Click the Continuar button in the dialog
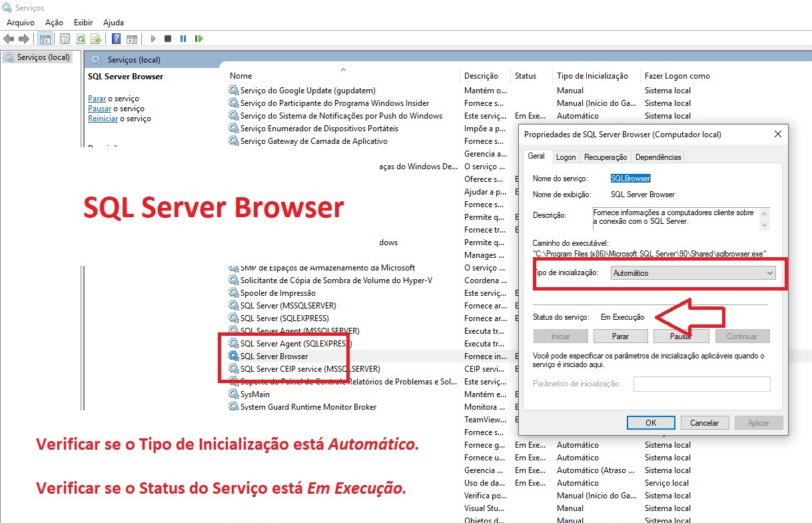The width and height of the screenshot is (812, 523). pyautogui.click(x=742, y=336)
